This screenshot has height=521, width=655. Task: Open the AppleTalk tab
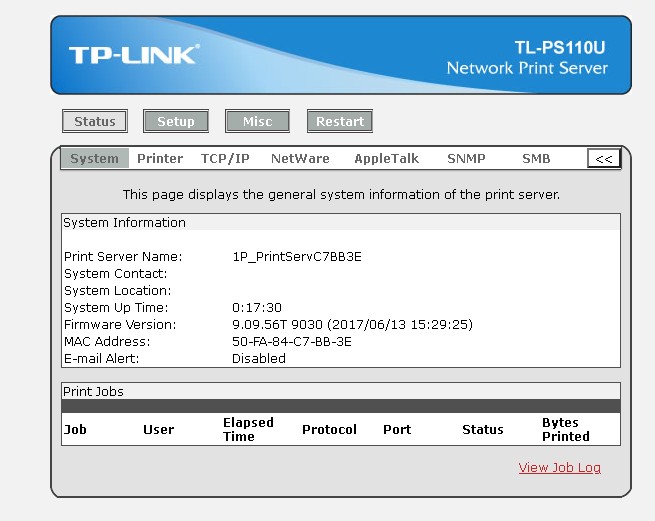[386, 158]
